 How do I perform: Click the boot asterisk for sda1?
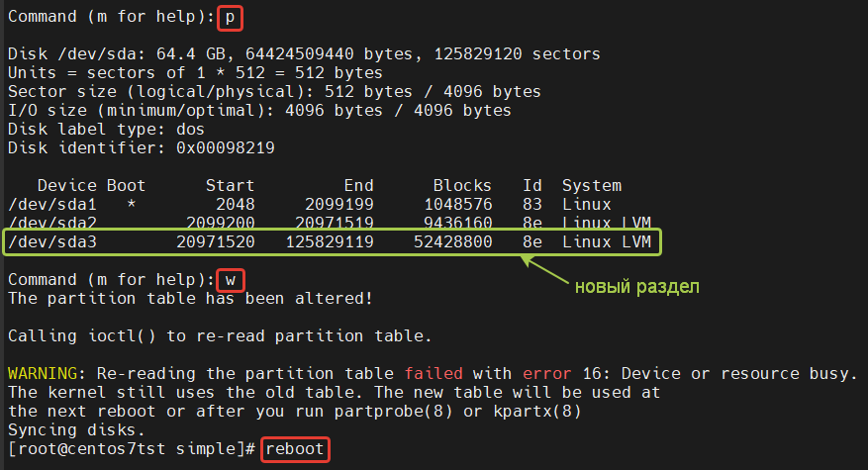(x=132, y=204)
